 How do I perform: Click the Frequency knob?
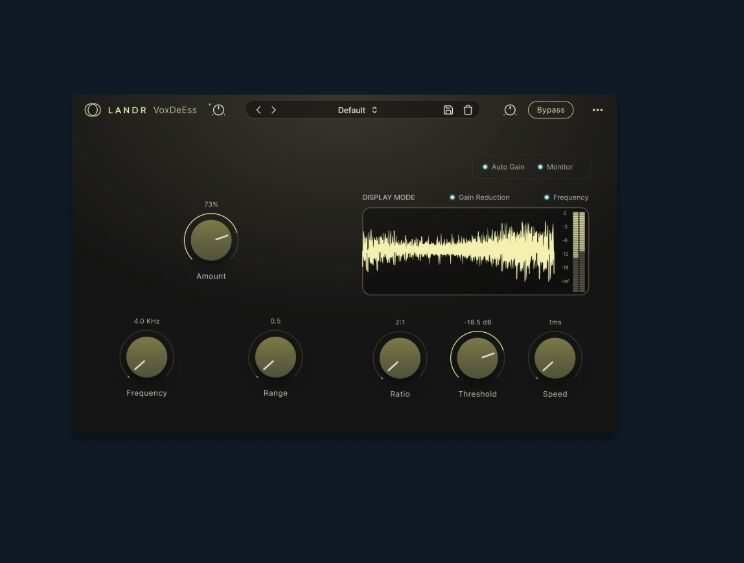146,358
